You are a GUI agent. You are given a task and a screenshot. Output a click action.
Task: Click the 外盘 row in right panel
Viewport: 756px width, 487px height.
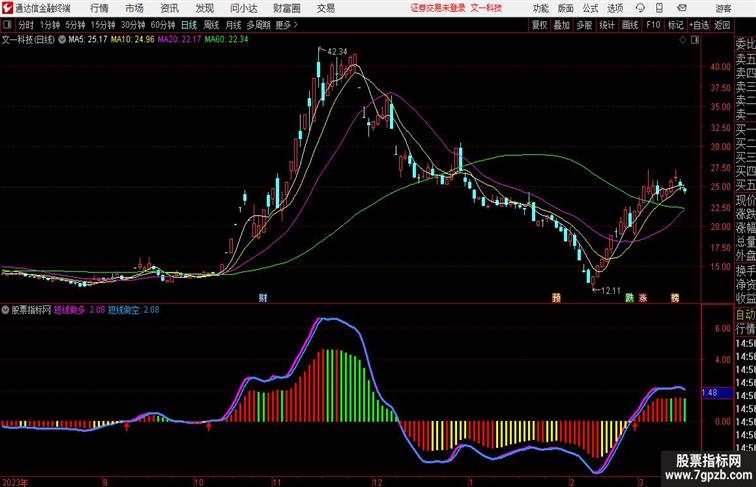click(745, 256)
